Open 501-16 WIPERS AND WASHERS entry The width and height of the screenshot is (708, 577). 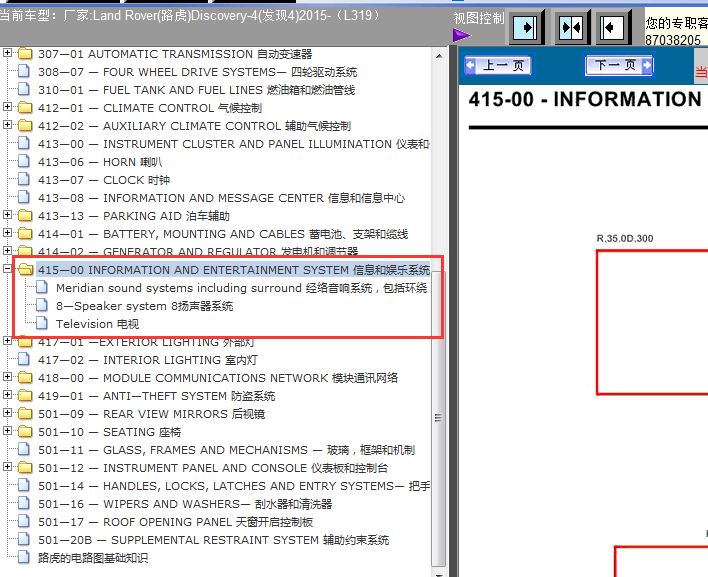[185, 504]
